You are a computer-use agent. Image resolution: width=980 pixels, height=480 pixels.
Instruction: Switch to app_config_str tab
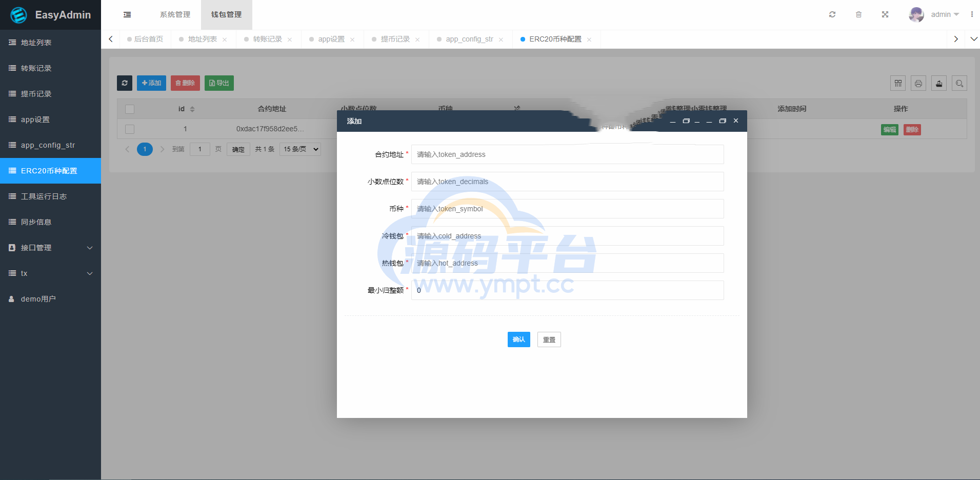[469, 39]
